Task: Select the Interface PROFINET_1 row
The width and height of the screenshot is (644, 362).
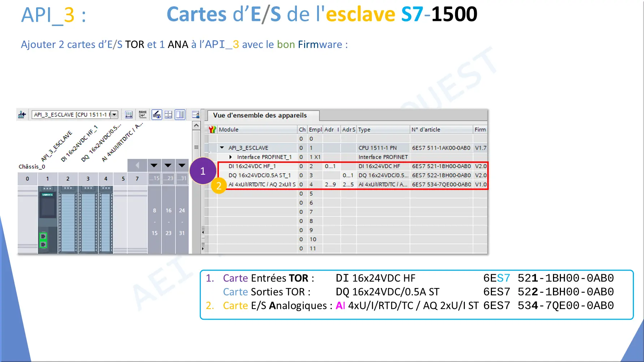Action: click(x=346, y=157)
